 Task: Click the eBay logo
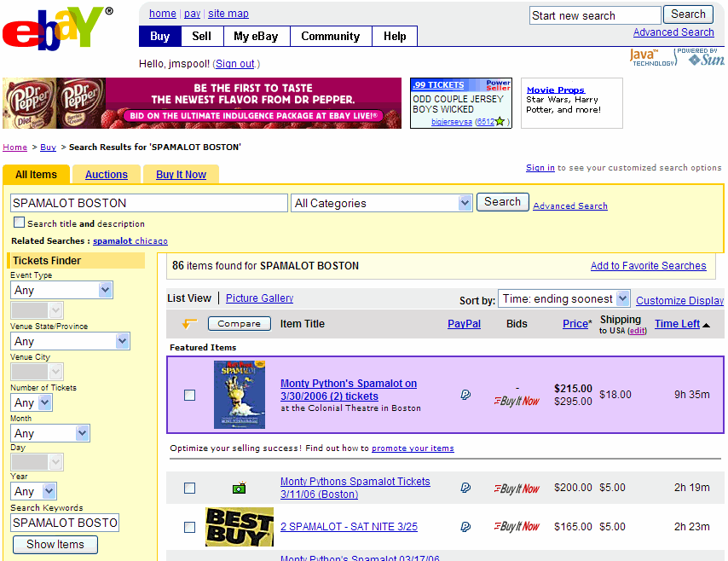click(58, 28)
